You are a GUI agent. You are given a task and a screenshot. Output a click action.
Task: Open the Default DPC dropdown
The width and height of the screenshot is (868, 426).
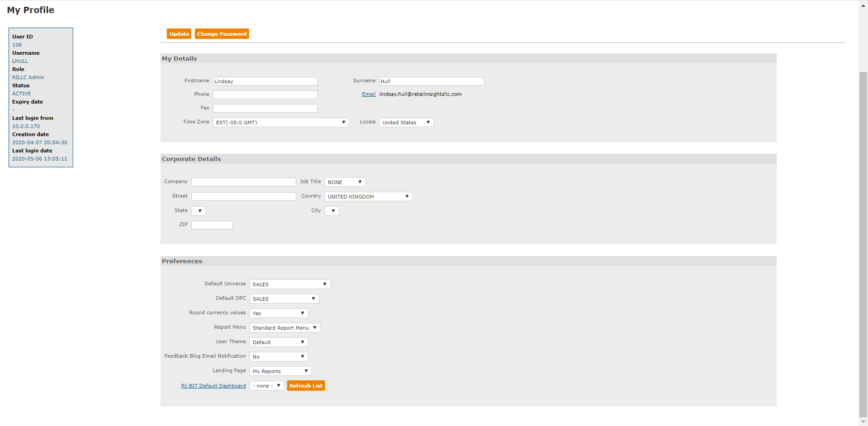click(x=284, y=299)
